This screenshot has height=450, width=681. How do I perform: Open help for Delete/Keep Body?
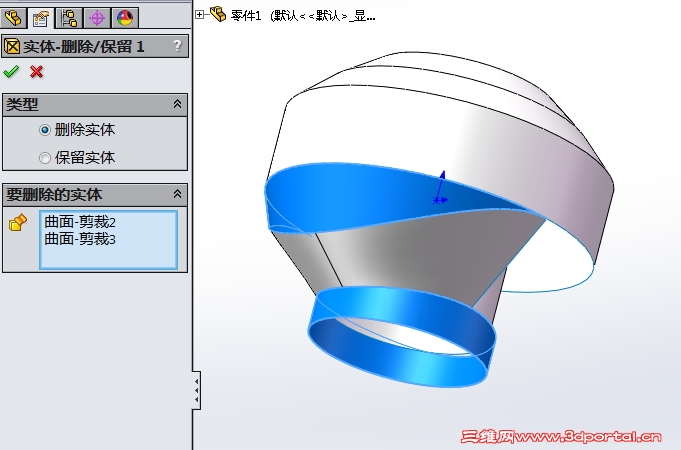point(177,46)
